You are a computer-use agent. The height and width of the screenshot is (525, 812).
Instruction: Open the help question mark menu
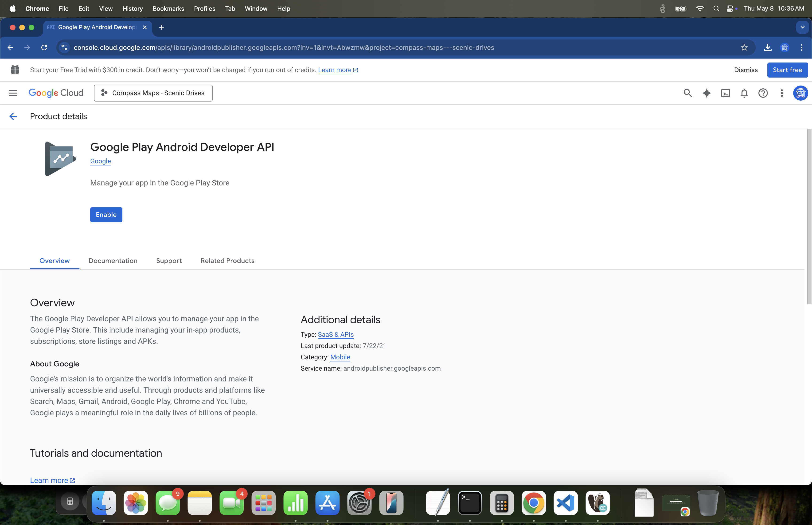pyautogui.click(x=763, y=93)
